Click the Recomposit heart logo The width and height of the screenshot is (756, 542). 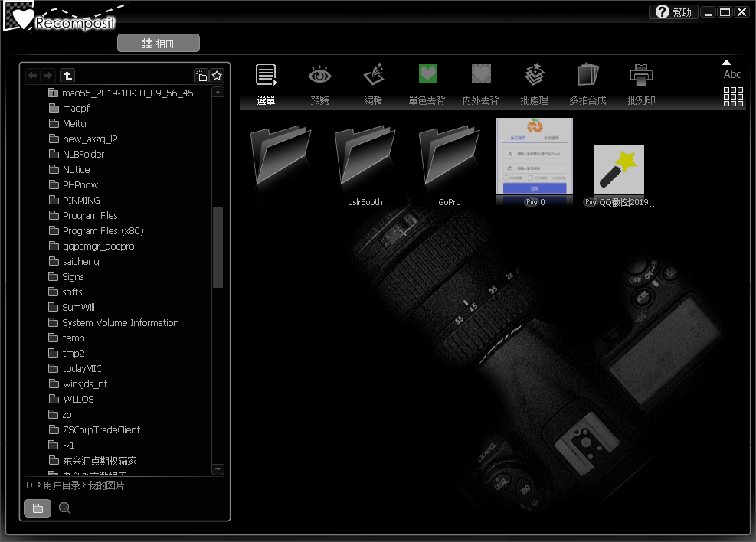[x=23, y=18]
